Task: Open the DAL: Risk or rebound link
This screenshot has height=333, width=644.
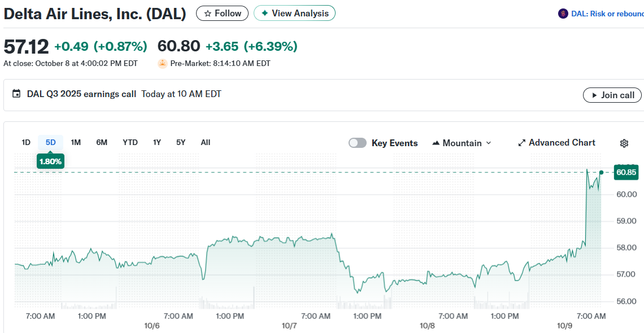Action: pyautogui.click(x=607, y=14)
